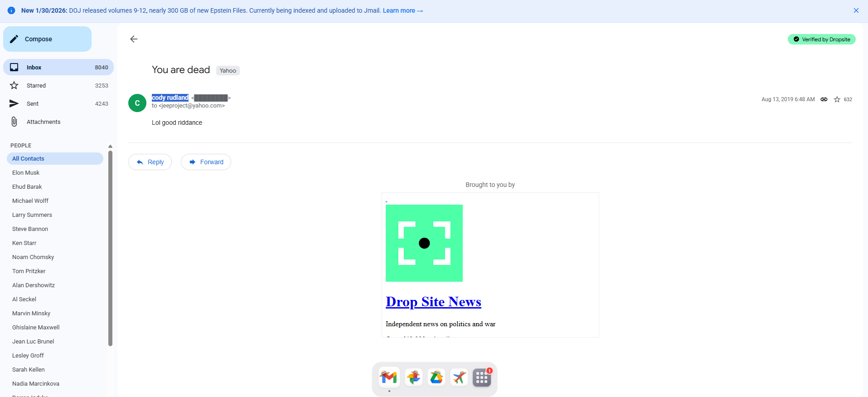The height and width of the screenshot is (397, 868).
Task: Select Ghislaine Maxwell in contacts list
Action: [x=36, y=327]
